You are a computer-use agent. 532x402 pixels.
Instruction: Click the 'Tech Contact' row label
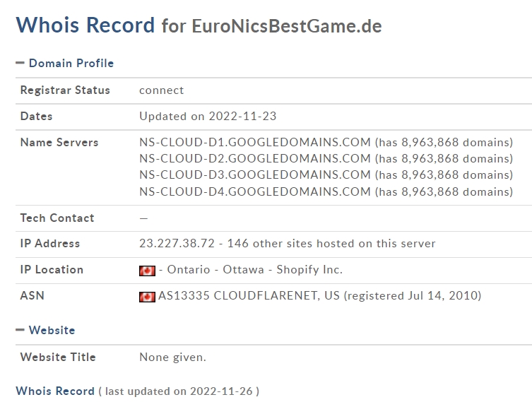pos(57,218)
